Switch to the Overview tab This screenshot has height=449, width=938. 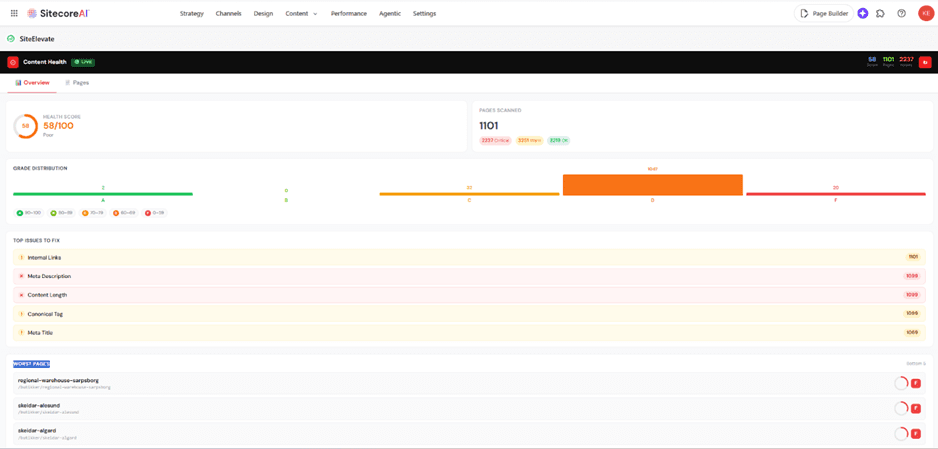(32, 83)
